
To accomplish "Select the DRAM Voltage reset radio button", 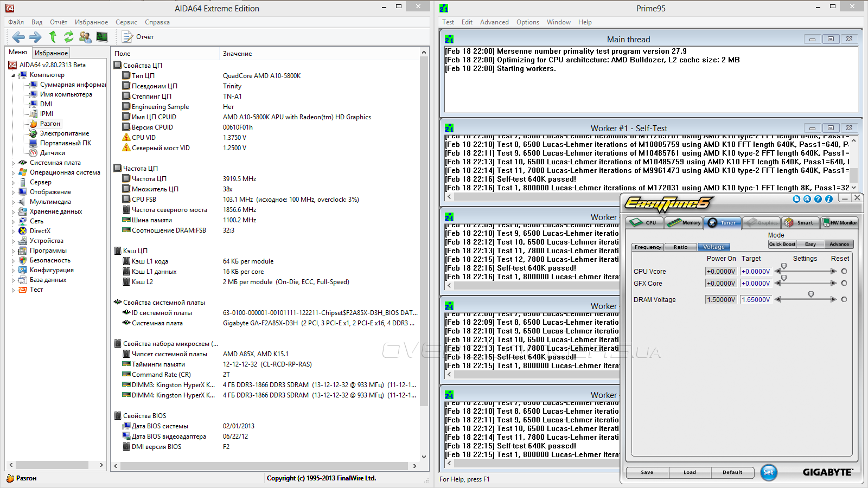I will 844,299.
